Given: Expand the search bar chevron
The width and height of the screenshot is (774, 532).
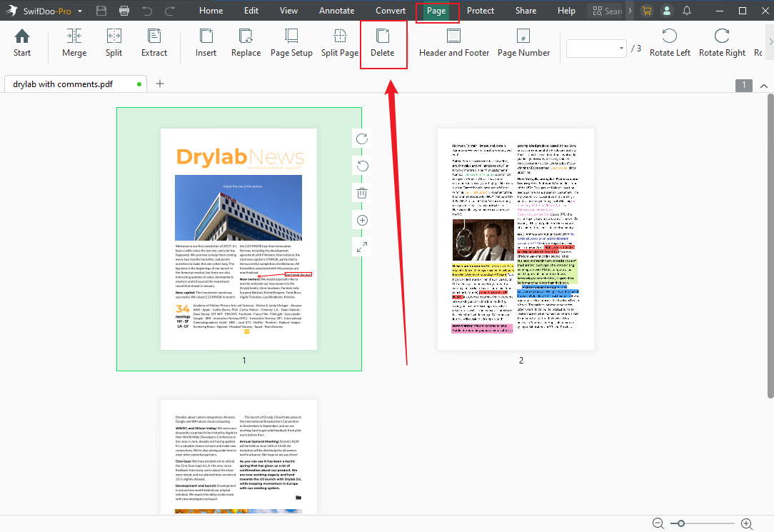Looking at the screenshot, I should [x=631, y=11].
